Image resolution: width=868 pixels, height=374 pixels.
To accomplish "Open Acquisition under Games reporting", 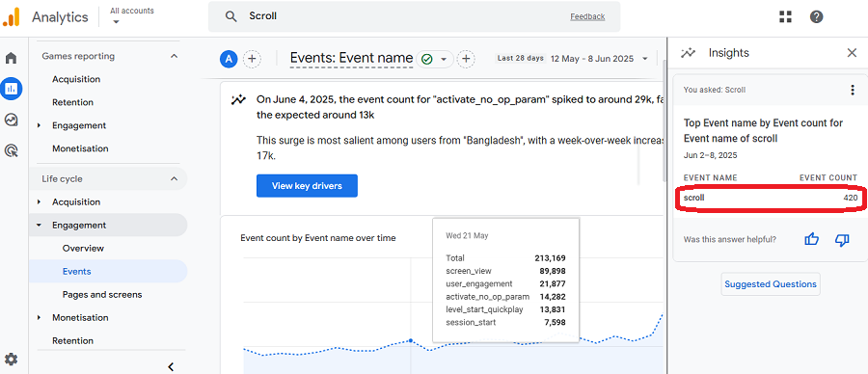I will pos(76,79).
